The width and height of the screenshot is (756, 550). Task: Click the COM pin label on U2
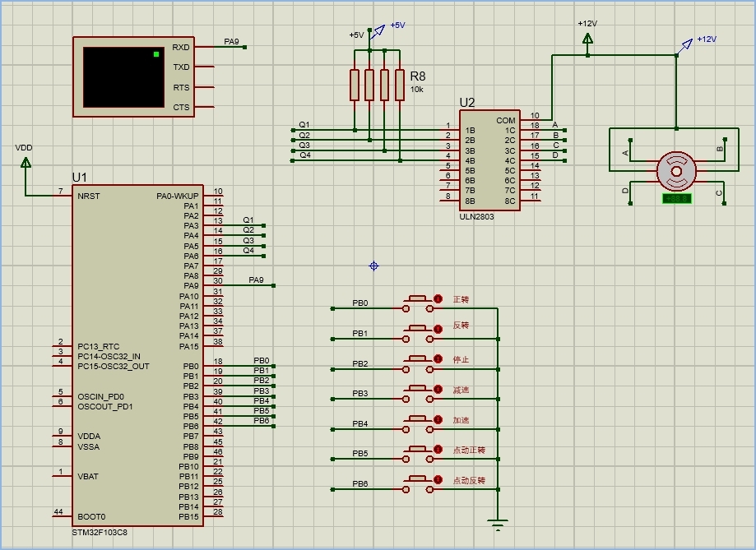coord(506,120)
